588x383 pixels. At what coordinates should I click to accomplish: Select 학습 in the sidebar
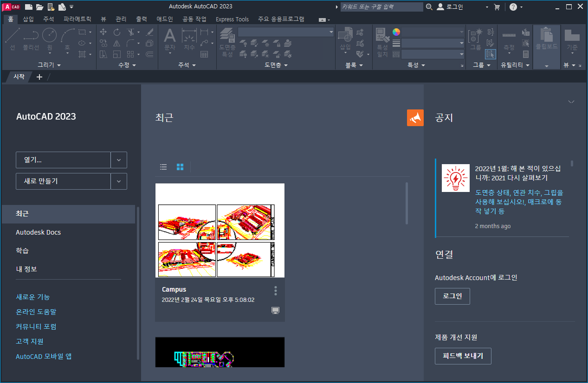tap(22, 250)
